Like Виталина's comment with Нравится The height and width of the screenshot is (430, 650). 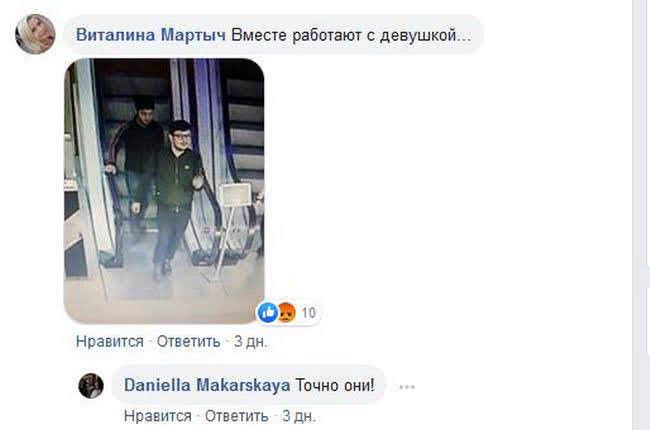pyautogui.click(x=110, y=341)
